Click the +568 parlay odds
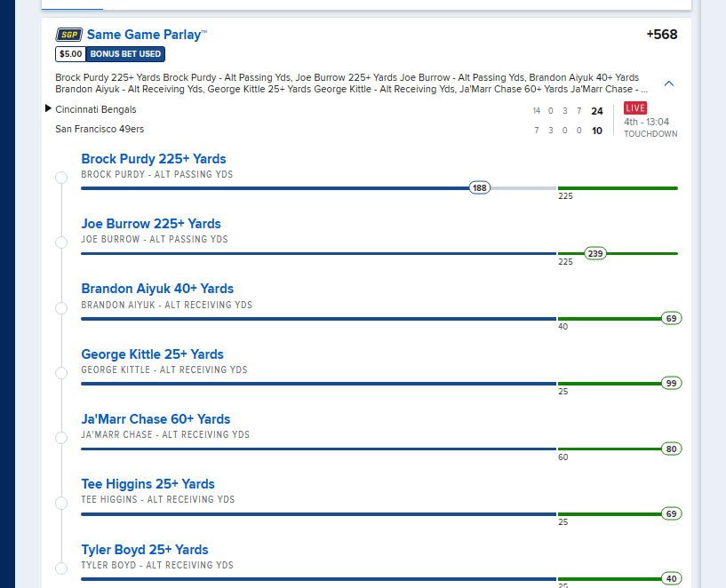726x588 pixels. click(x=662, y=35)
